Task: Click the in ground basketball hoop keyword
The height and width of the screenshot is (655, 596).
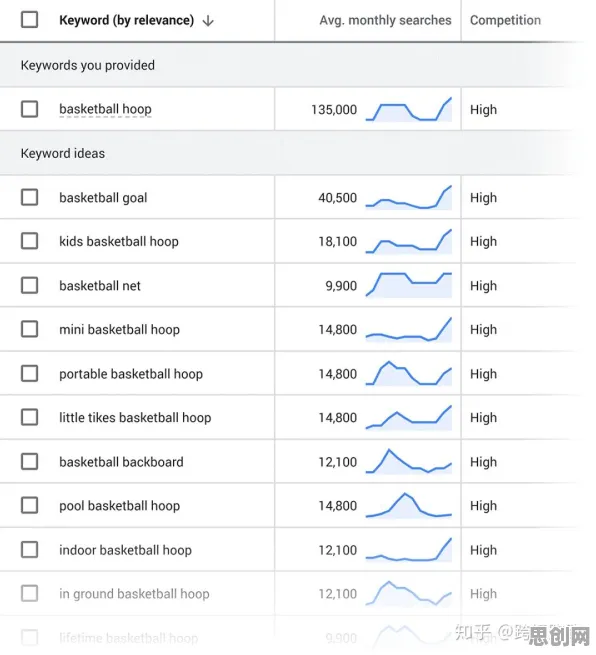Action: coord(134,594)
